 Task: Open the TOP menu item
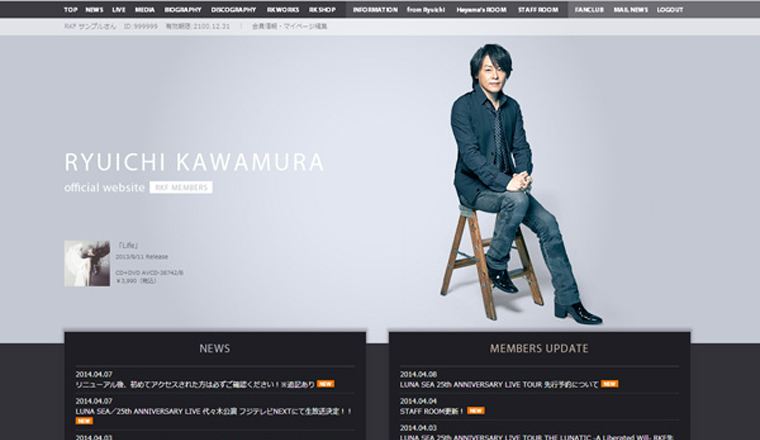tap(71, 10)
